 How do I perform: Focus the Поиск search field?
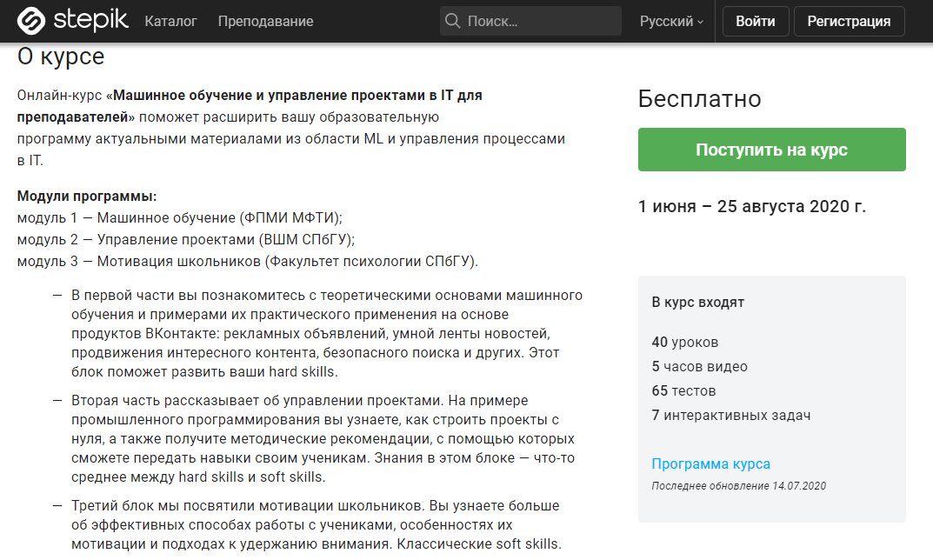[x=530, y=22]
